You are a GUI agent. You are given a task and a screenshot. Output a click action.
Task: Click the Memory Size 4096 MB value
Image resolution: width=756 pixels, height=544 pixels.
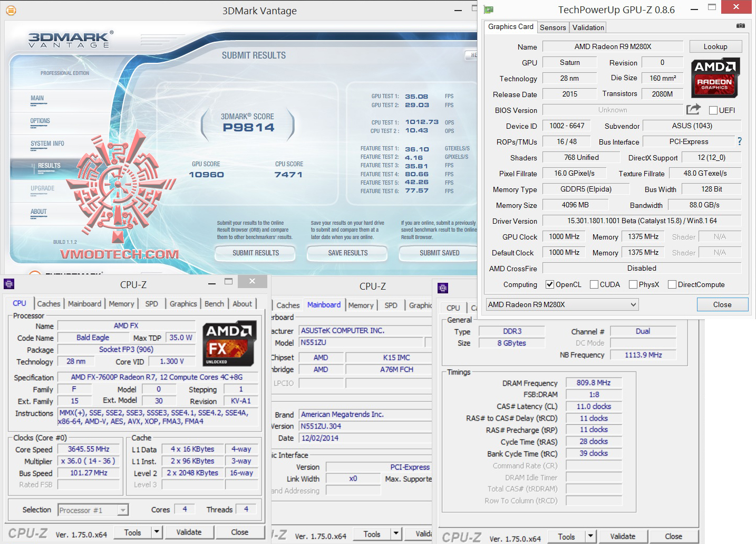(575, 205)
